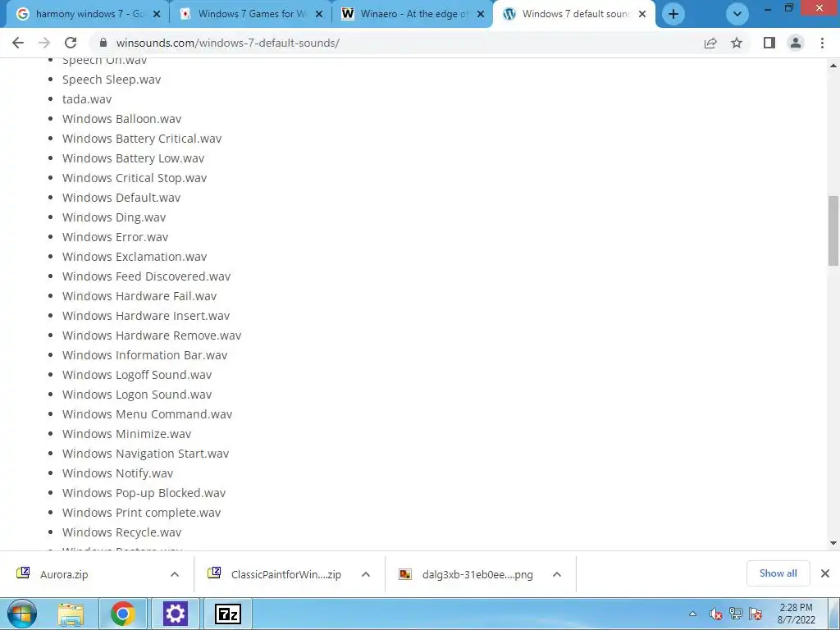Click the page vertical scrollbar thumb
This screenshot has width=840, height=630.
pyautogui.click(x=833, y=231)
